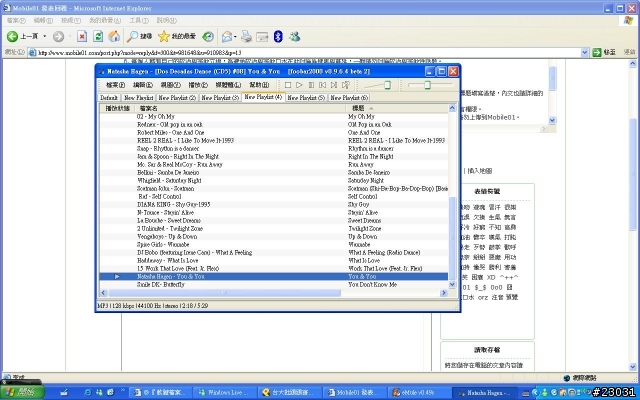Click the IE History icon

click(208, 36)
